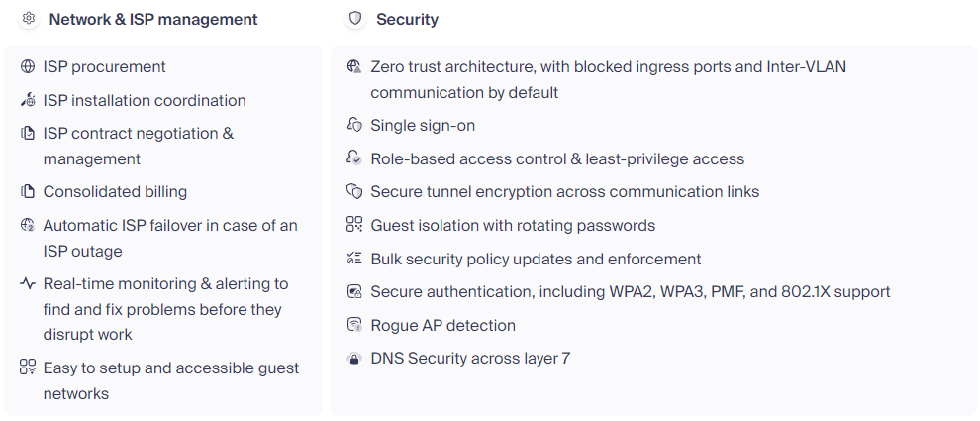980x421 pixels.
Task: Click the DNS Security padlock icon
Action: [x=354, y=359]
